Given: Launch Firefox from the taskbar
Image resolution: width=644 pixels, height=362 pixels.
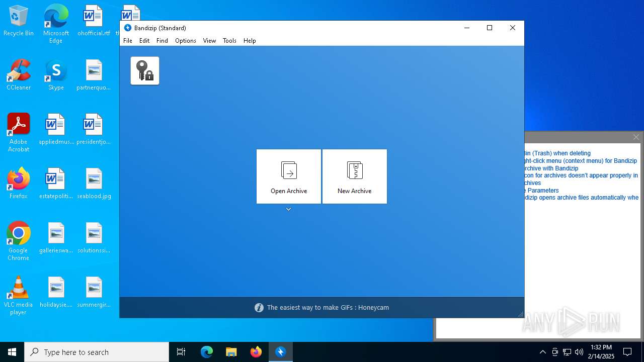Looking at the screenshot, I should (x=256, y=352).
